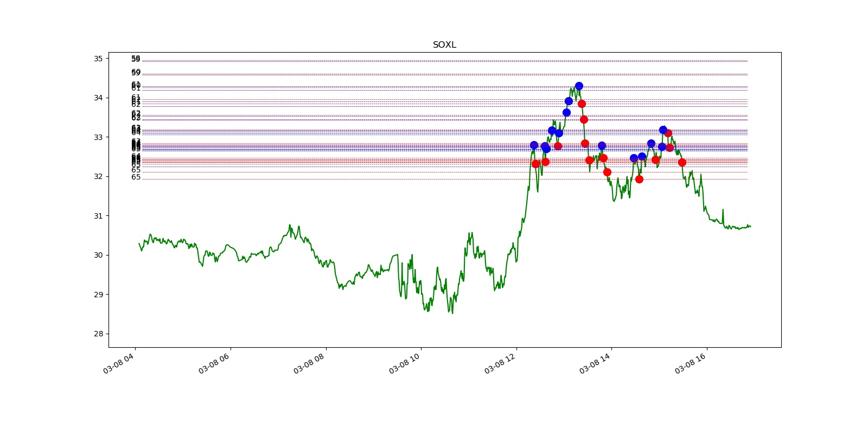Viewport: 868px width, 434px height.
Task: Select the earliest blue marker on the rally
Action: 534,145
